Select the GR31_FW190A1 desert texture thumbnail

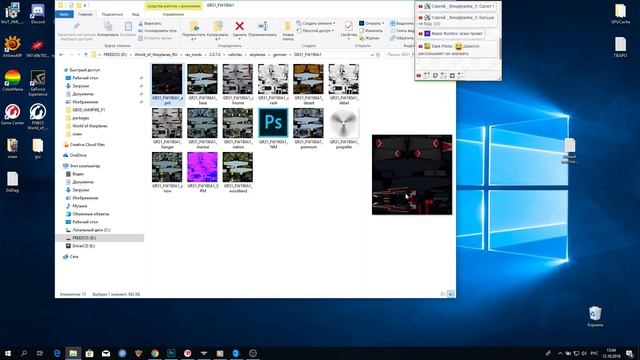click(308, 79)
